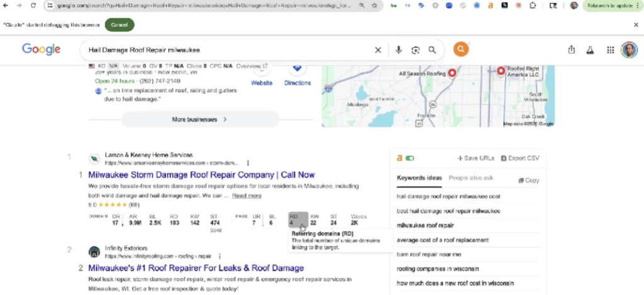Submit search with the magnifier icon

pos(432,50)
